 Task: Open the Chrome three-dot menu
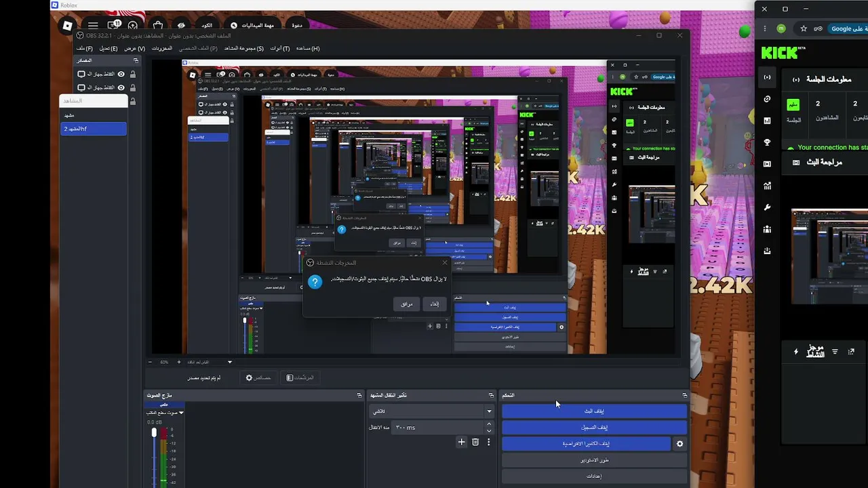click(765, 28)
